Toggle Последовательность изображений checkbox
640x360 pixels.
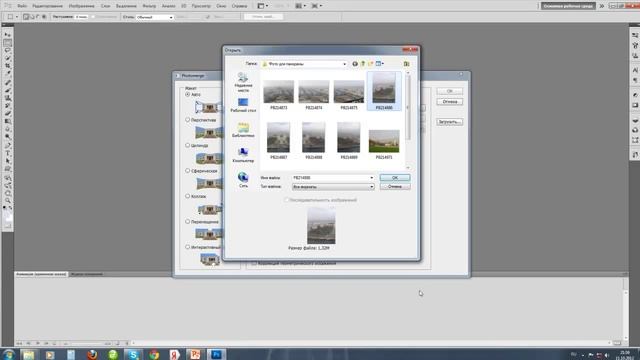tap(287, 200)
